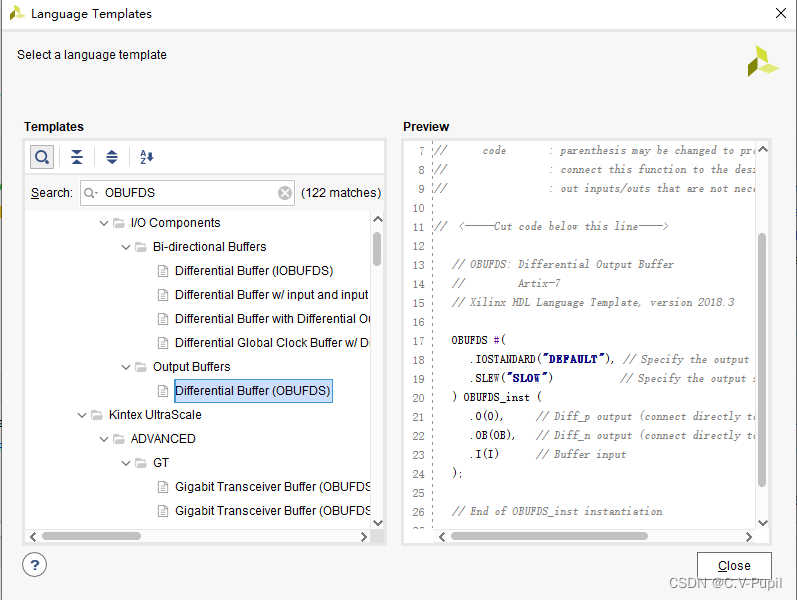Click the .IOSTANDARD("DEFAULT") preview line
The image size is (797, 600).
click(609, 359)
